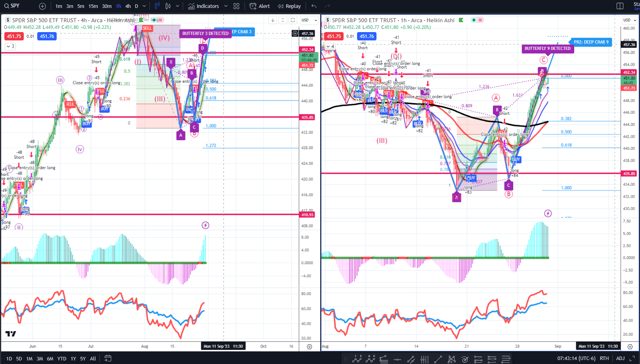Open left chart time axis settings gear
Viewport: 640px width, 364px height.
tap(309, 347)
